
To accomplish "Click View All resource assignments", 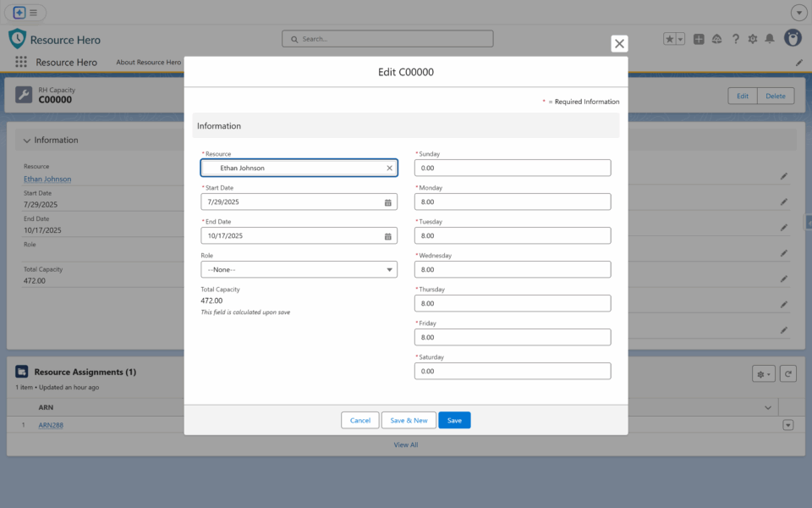I will tap(405, 444).
